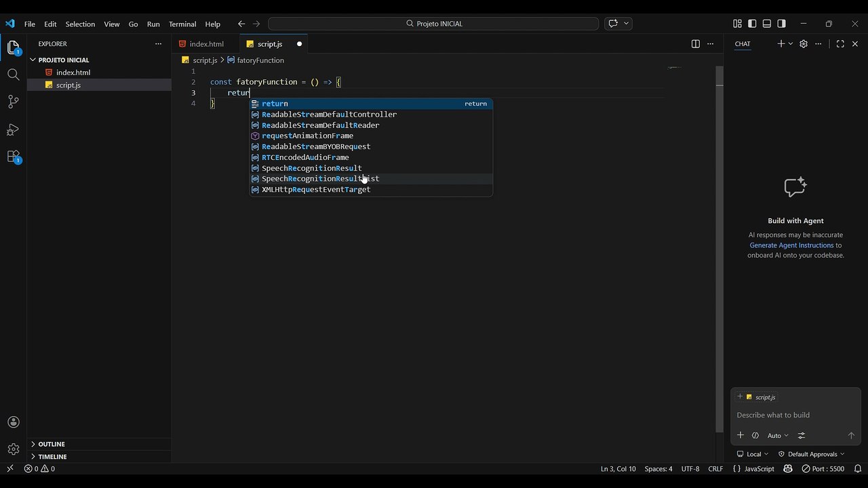Select ReadableStreamDefaultController suggestion
Image resolution: width=868 pixels, height=488 pixels.
(x=371, y=115)
